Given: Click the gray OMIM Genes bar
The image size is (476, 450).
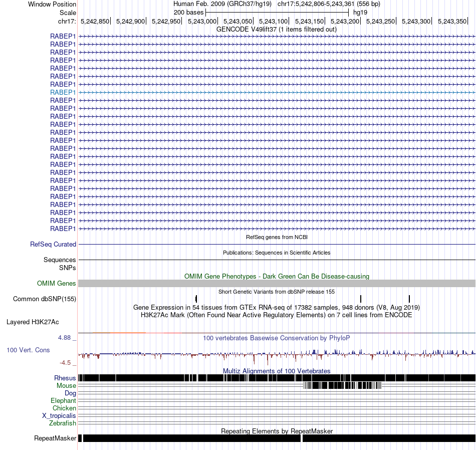Looking at the screenshot, I should [277, 283].
